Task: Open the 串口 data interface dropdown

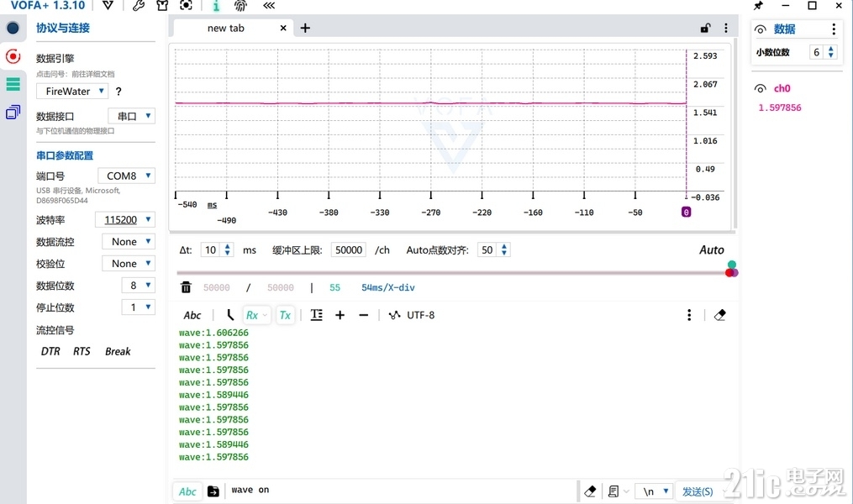Action: [x=132, y=117]
